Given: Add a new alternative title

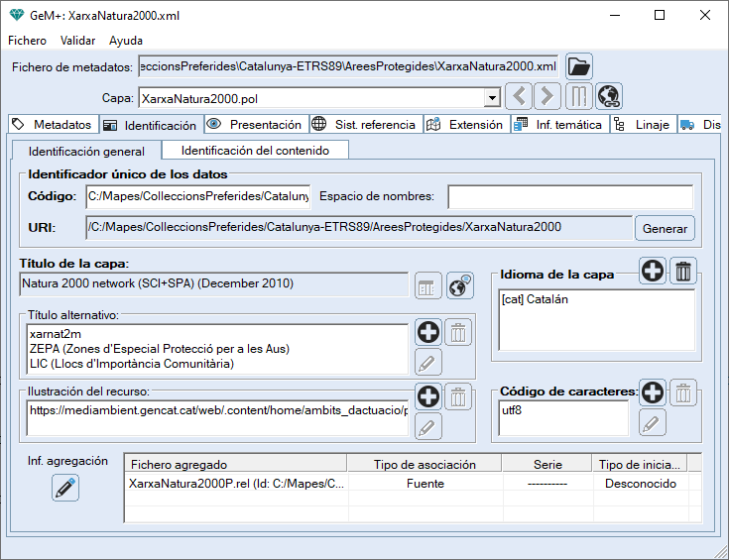Looking at the screenshot, I should [x=427, y=333].
